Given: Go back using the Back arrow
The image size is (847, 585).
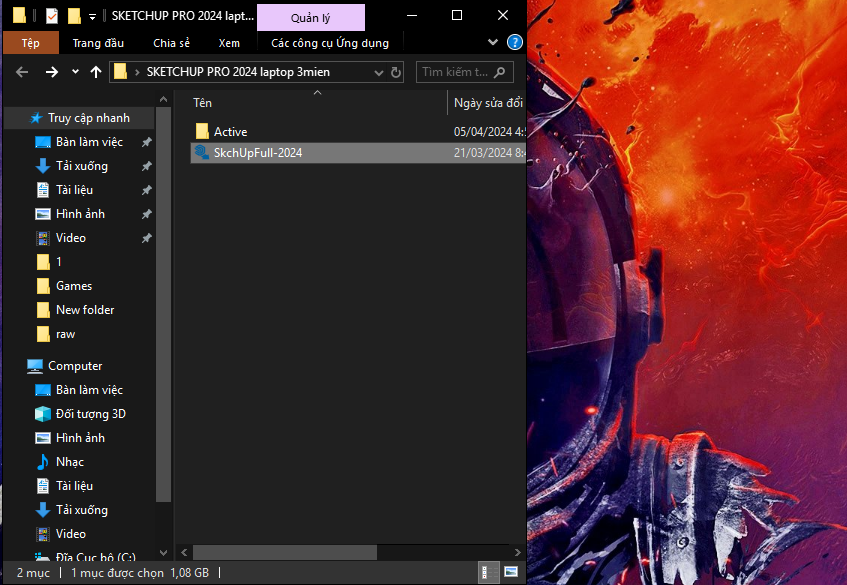Looking at the screenshot, I should coord(22,72).
